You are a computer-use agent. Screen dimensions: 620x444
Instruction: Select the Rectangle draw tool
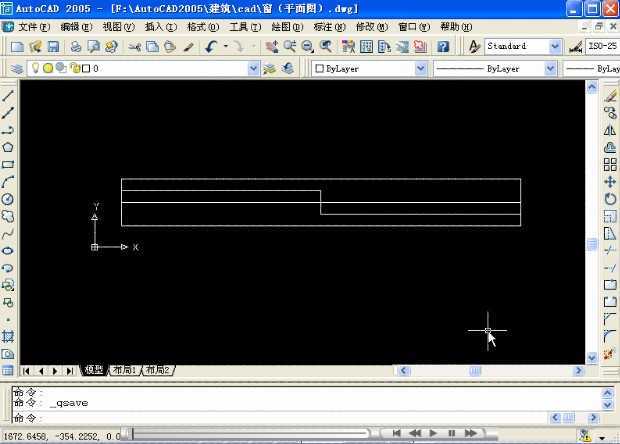[8, 164]
